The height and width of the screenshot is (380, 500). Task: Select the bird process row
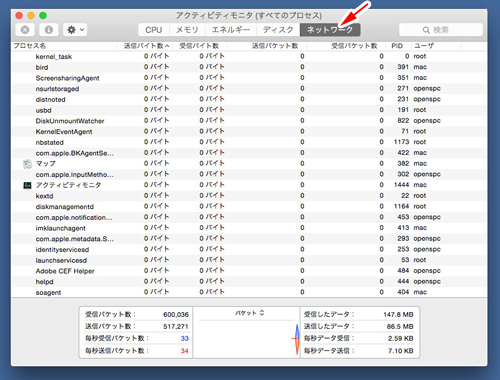[x=249, y=67]
